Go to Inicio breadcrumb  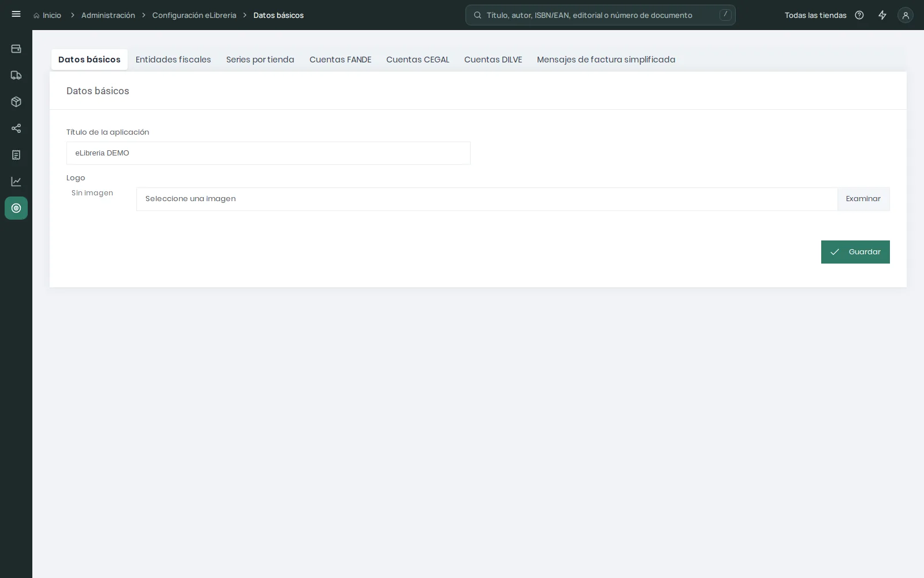47,15
